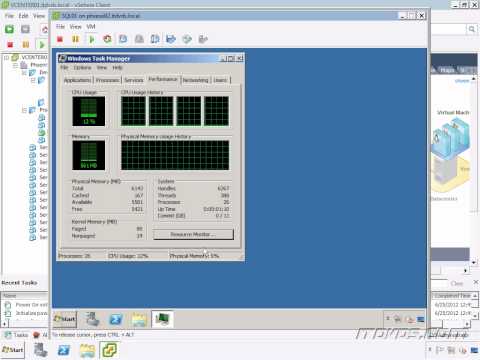This screenshot has height=360, width=480.
Task: Open console window File menu
Action: click(x=60, y=27)
